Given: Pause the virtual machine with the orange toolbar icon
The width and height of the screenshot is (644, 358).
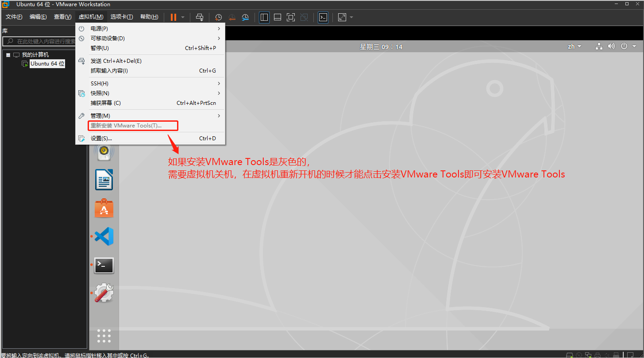Looking at the screenshot, I should click(x=174, y=17).
